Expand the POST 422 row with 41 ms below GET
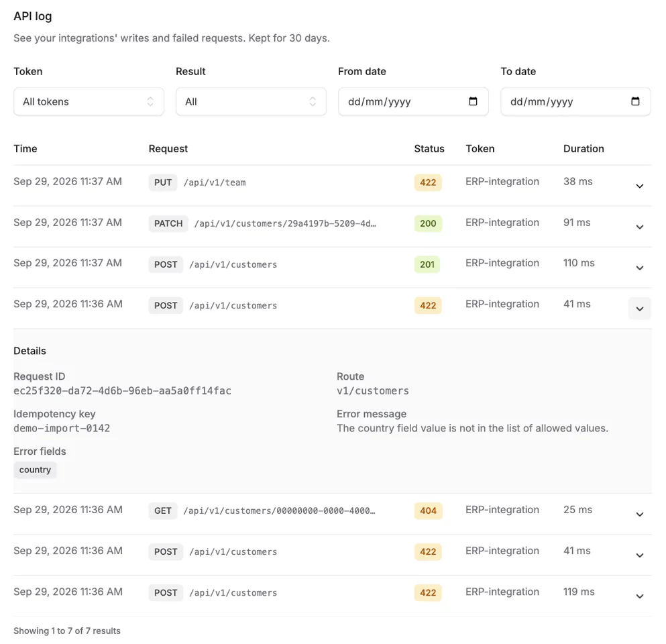 tap(639, 555)
